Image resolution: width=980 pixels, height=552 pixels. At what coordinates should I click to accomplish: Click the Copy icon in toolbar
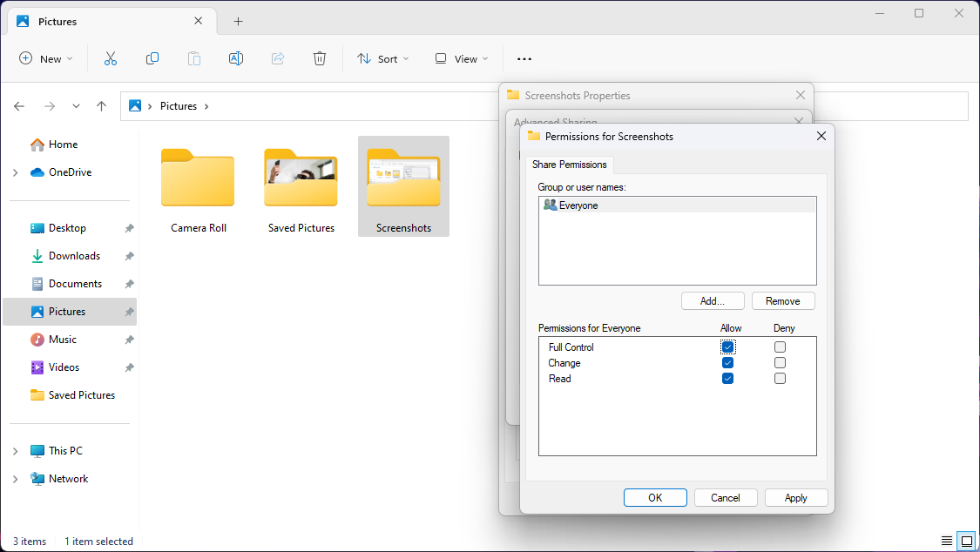pos(152,58)
